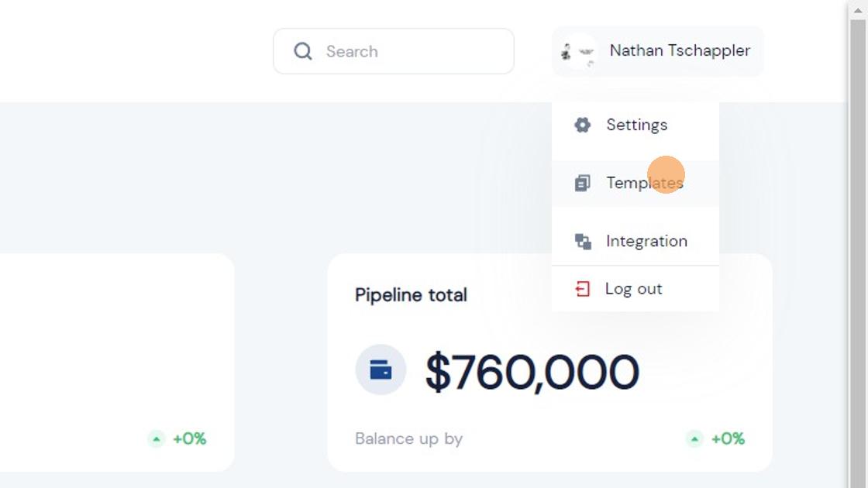The height and width of the screenshot is (488, 868).
Task: Collapse the Nathan Tschappler account dropdown
Action: (x=679, y=51)
